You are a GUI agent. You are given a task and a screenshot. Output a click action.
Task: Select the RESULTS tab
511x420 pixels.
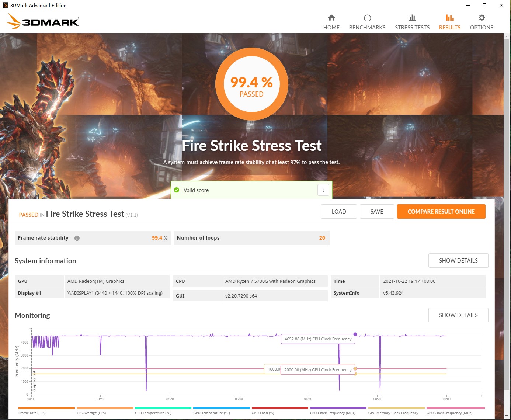pos(449,22)
